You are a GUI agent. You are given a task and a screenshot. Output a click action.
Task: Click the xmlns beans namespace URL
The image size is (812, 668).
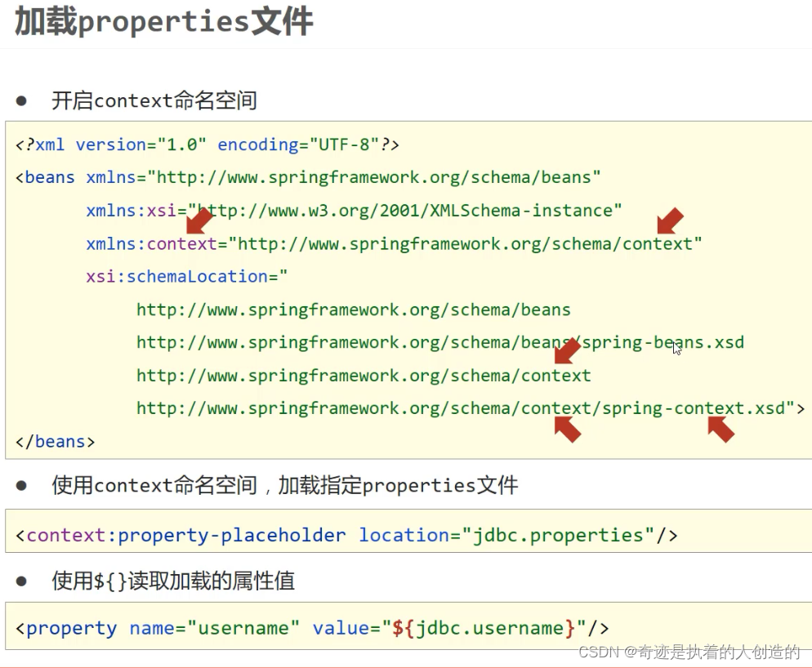click(378, 177)
